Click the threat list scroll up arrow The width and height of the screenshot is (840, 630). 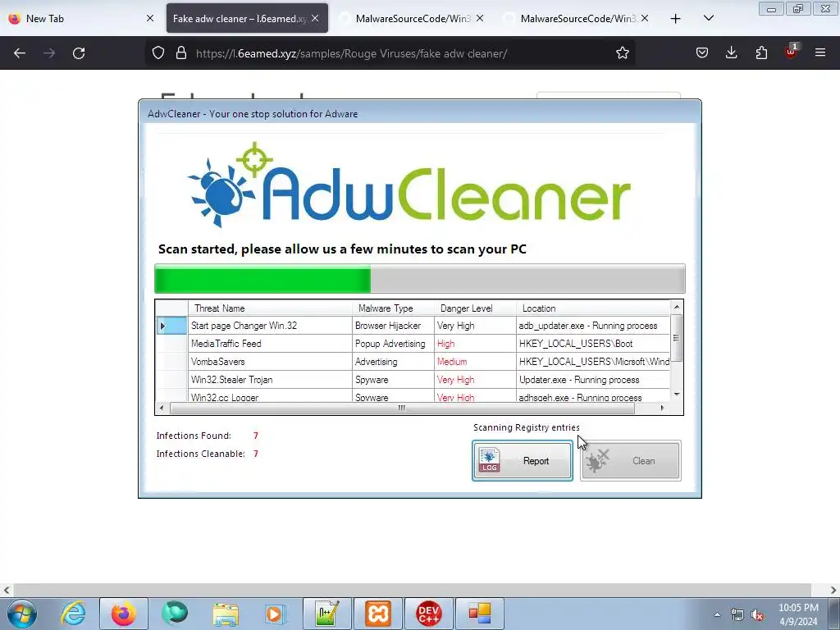pos(677,307)
